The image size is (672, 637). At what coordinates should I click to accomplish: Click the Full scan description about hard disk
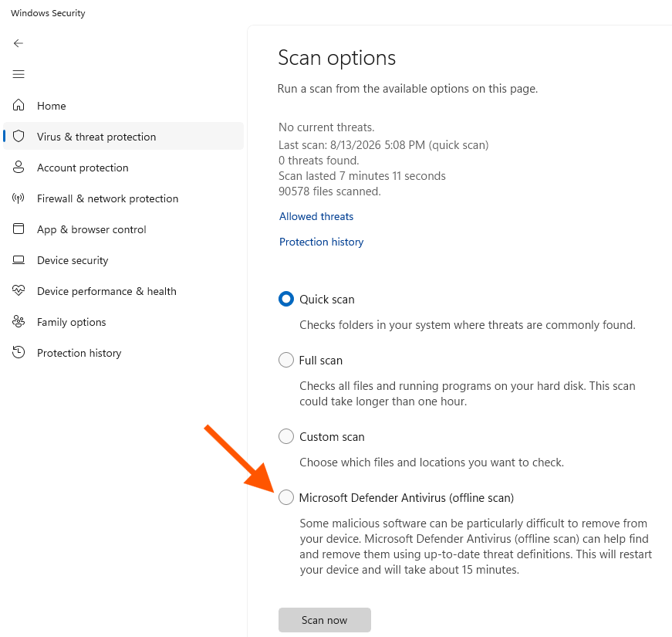coord(468,394)
